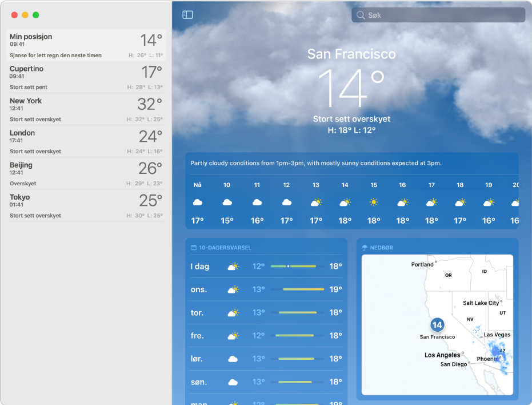
Task: Click the green full-screen window button
Action: click(x=35, y=15)
